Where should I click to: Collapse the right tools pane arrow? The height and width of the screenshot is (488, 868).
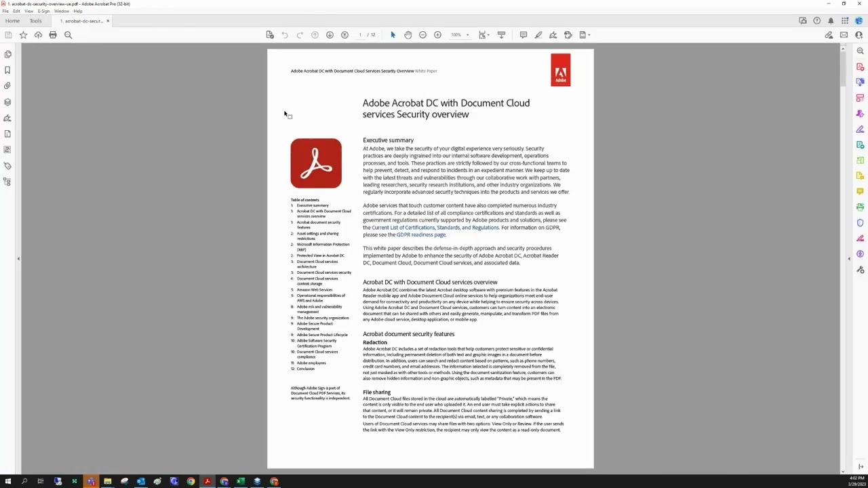coord(848,258)
